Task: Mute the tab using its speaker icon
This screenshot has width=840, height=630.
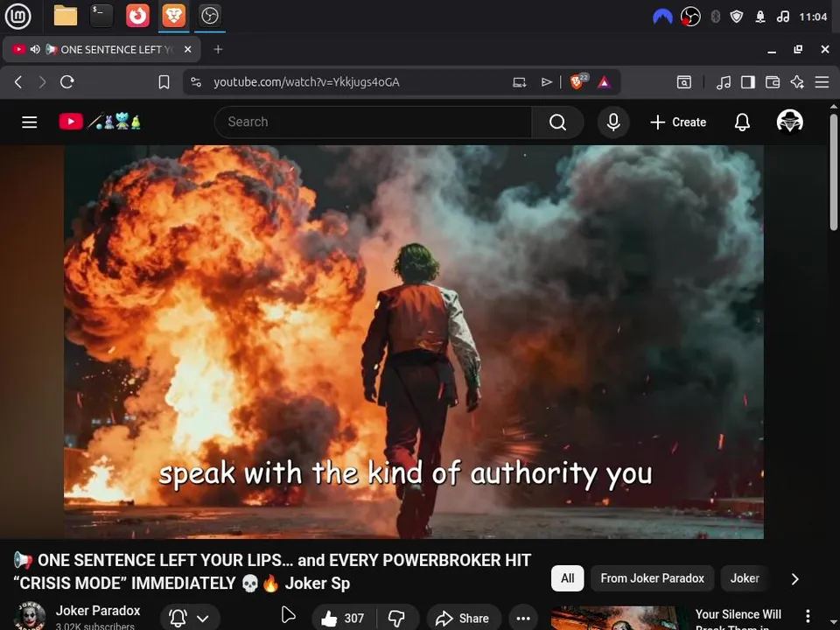Action: click(35, 49)
